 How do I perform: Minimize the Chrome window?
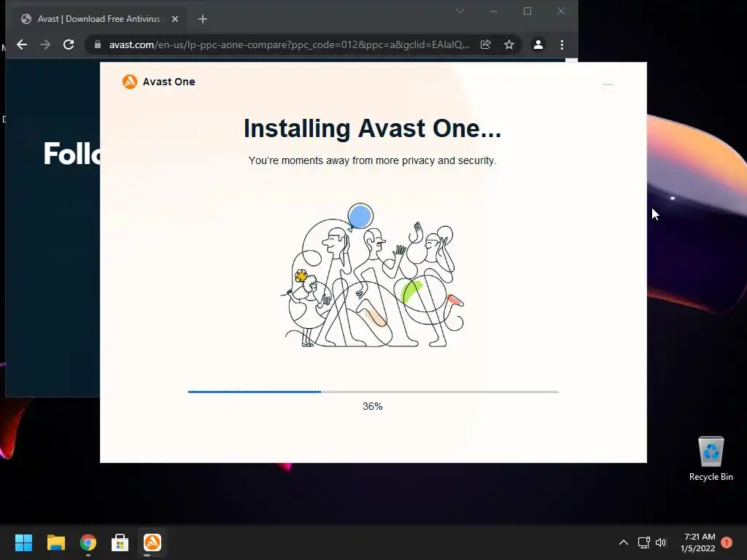494,11
